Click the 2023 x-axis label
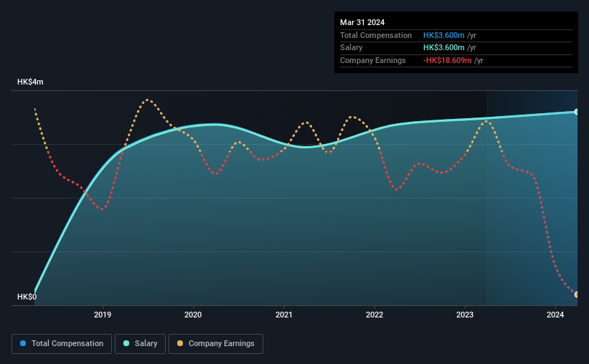This screenshot has width=589, height=364. tap(465, 315)
